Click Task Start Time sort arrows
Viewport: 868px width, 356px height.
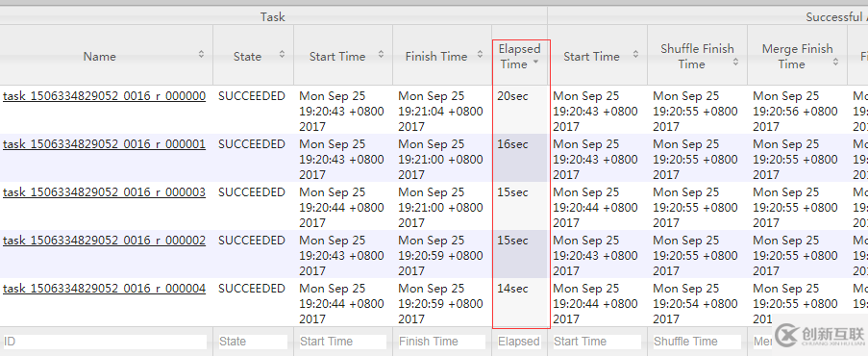[x=381, y=54]
